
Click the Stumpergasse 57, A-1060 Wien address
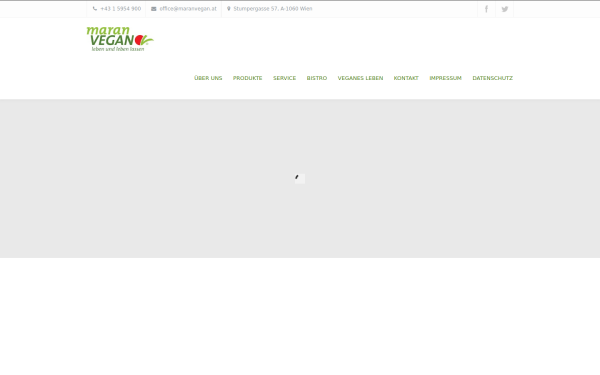(273, 9)
